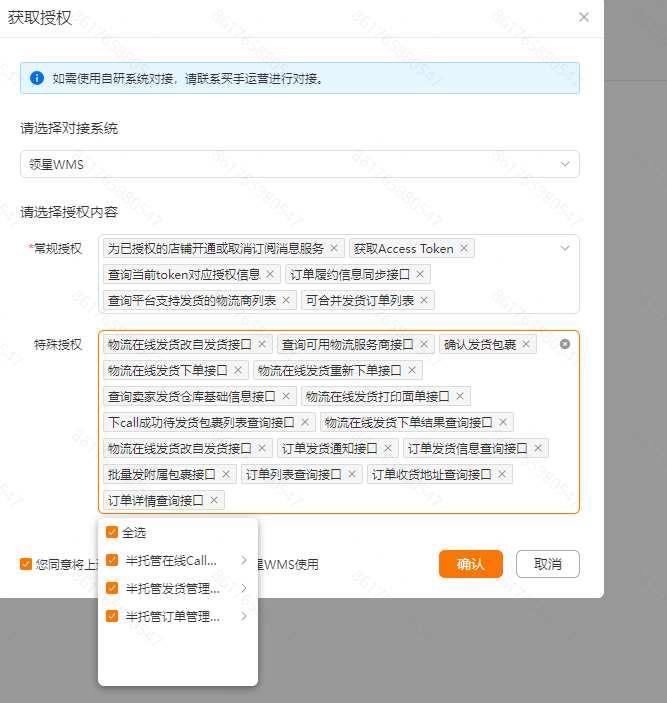This screenshot has height=703, width=667.
Task: Toggle the 半托管发货管理 checkbox
Action: click(x=112, y=588)
